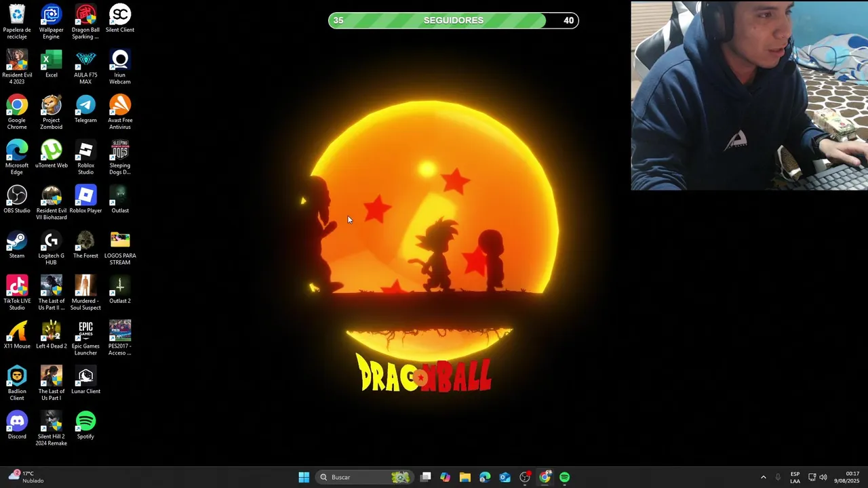Select the Resident Evil 4 2023 shortcut

point(17,67)
